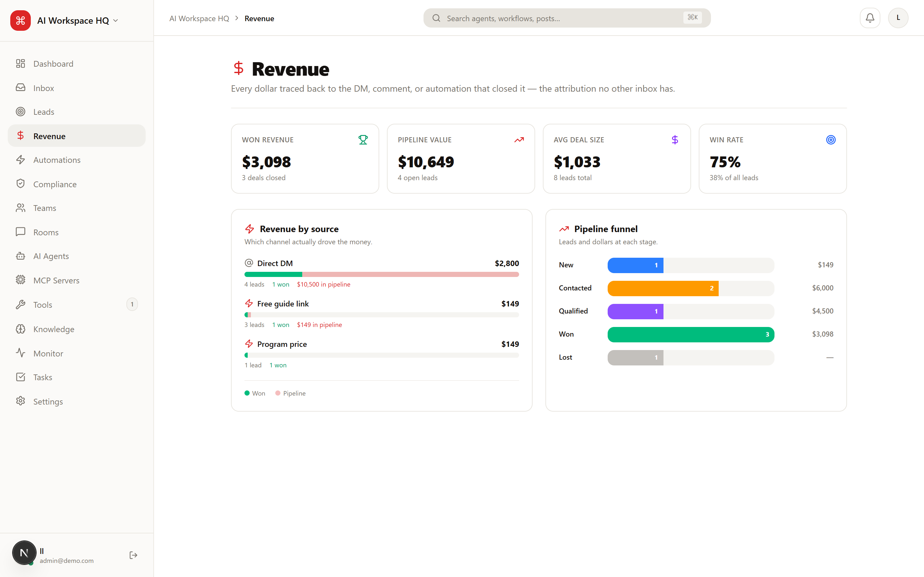Open the user avatar labeled L
Screen dimensions: 924x577
point(898,18)
